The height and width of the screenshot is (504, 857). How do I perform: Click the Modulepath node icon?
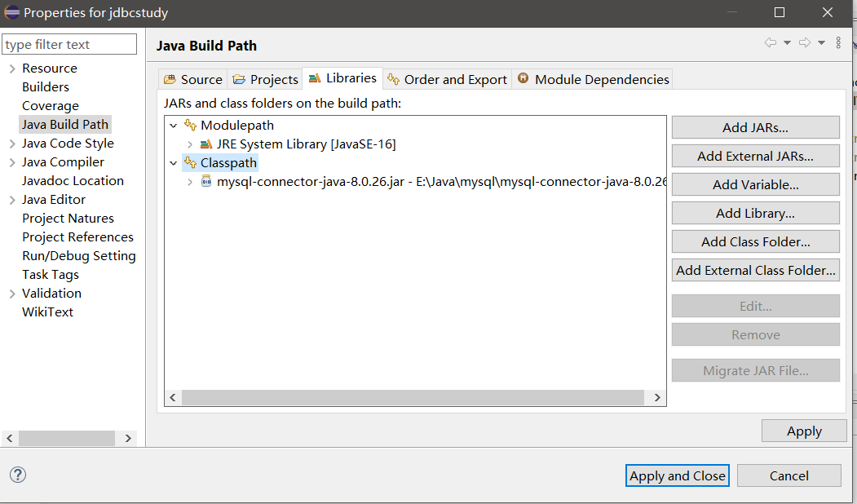tap(190, 126)
